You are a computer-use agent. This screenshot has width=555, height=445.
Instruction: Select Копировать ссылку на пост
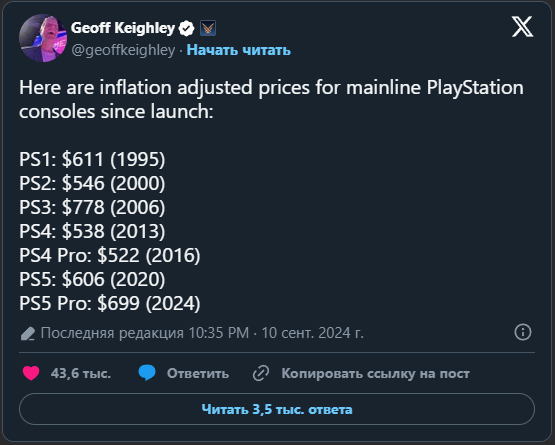(x=376, y=373)
